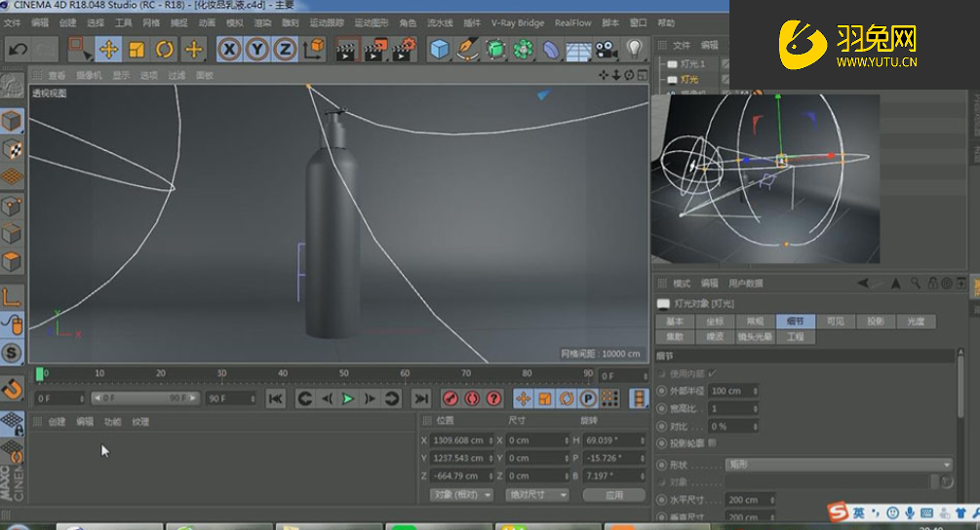The image size is (980, 530).
Task: Maximize the perspective viewport panel
Action: coord(643,75)
